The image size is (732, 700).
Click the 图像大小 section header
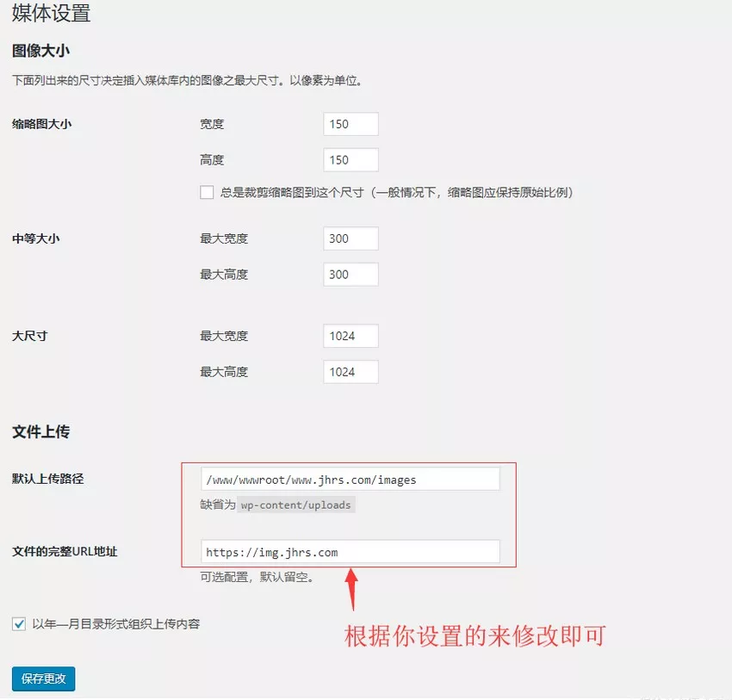click(40, 51)
